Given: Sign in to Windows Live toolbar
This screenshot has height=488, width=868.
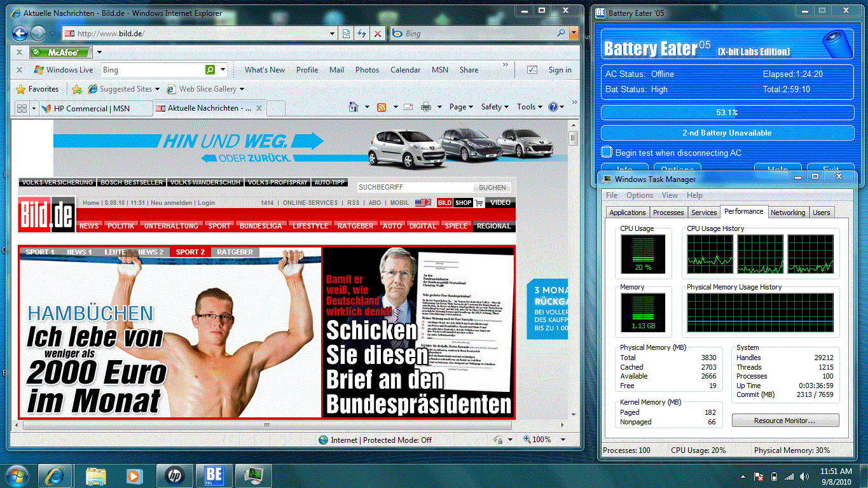Looking at the screenshot, I should (x=560, y=70).
